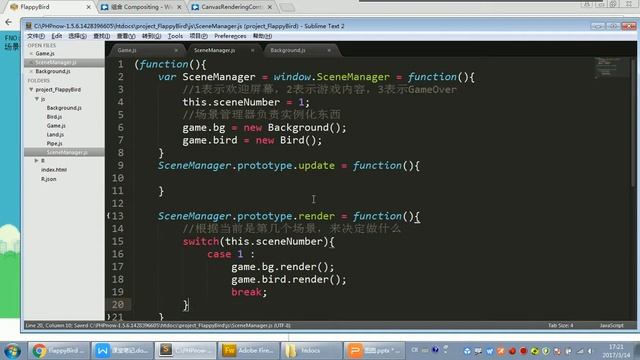
Task: Open the 选择(S) menu
Action: (77, 36)
